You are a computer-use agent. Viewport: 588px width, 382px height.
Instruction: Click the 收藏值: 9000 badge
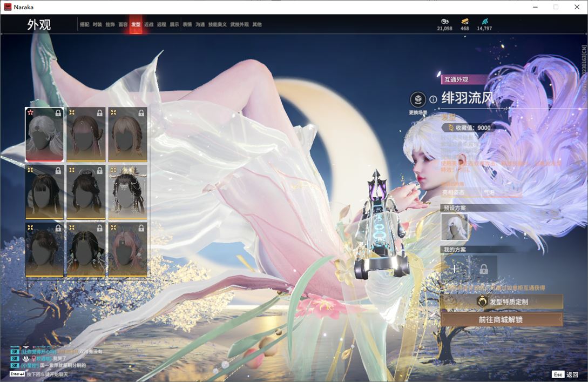468,128
